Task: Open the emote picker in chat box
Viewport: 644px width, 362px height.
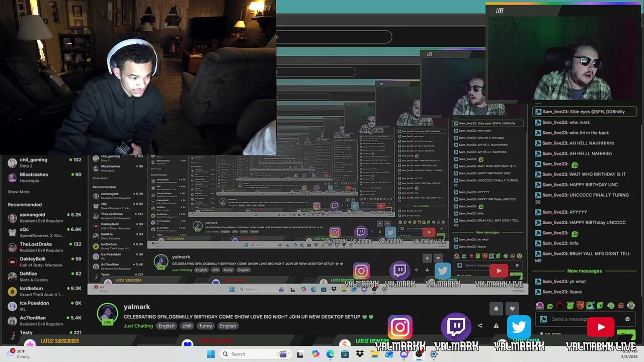Action: coord(627,319)
